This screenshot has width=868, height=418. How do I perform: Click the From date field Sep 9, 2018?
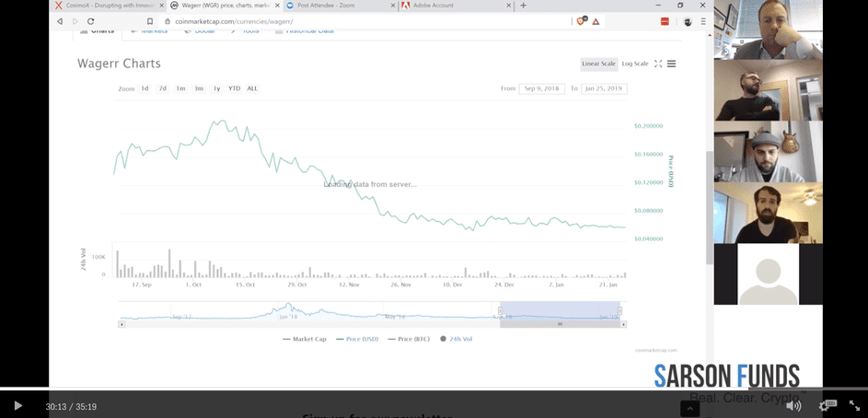tap(542, 88)
